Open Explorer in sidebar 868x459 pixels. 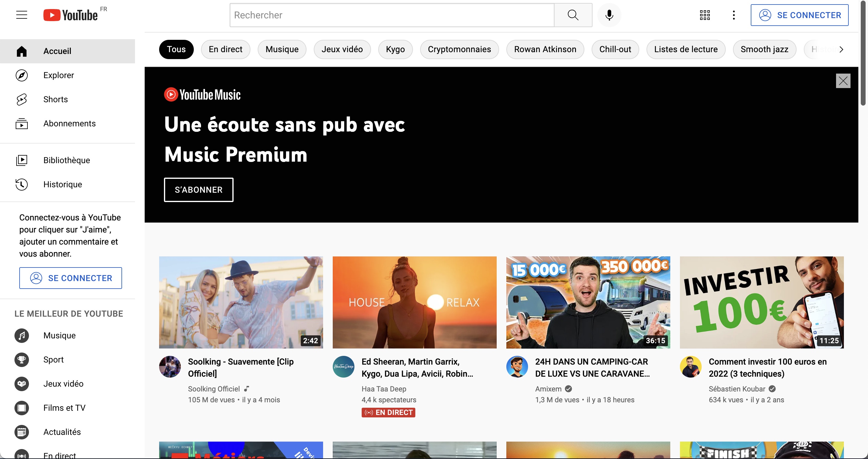[68, 75]
